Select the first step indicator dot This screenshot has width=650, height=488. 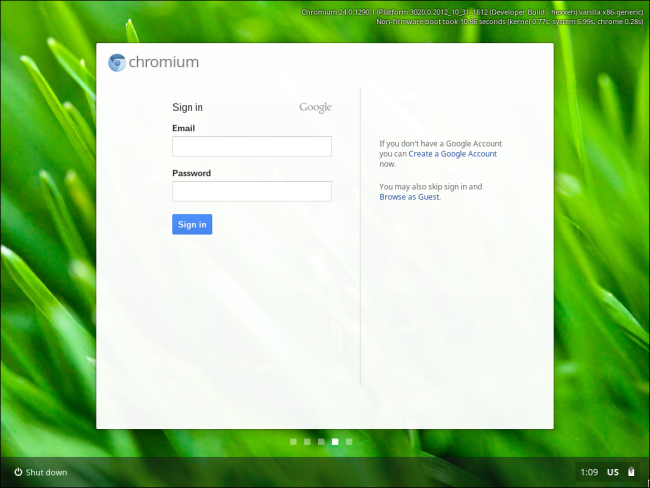(293, 442)
